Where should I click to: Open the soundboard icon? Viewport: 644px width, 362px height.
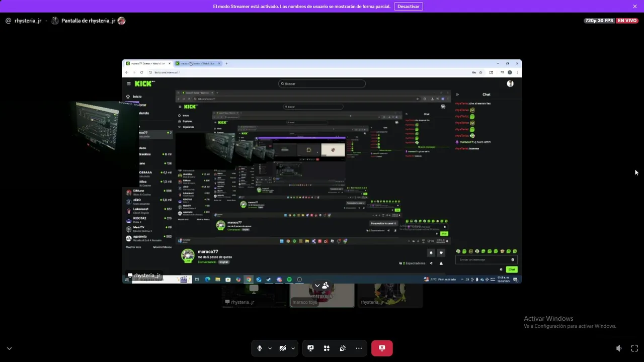[x=343, y=348]
